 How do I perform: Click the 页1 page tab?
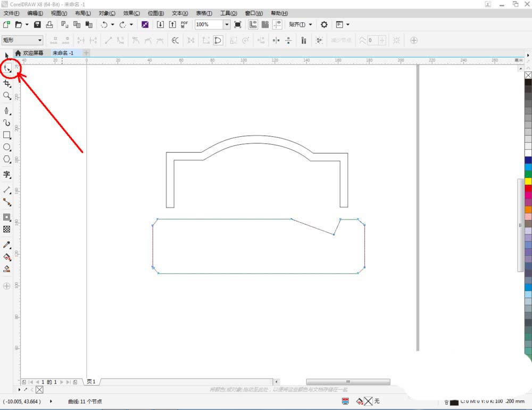[91, 381]
